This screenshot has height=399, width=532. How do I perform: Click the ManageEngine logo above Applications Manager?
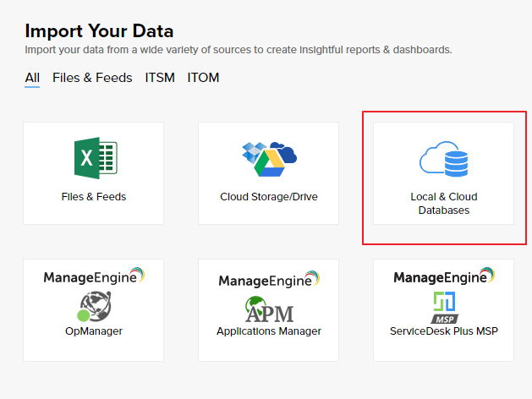[x=269, y=280]
